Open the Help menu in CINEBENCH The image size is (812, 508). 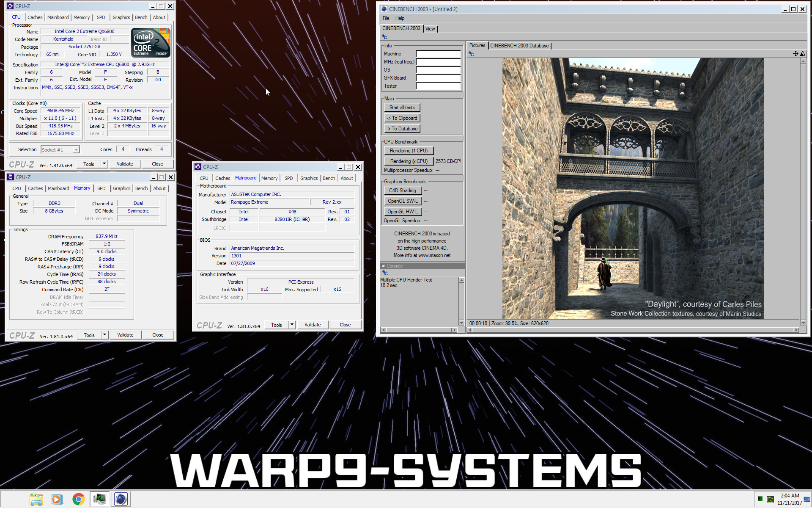[400, 18]
